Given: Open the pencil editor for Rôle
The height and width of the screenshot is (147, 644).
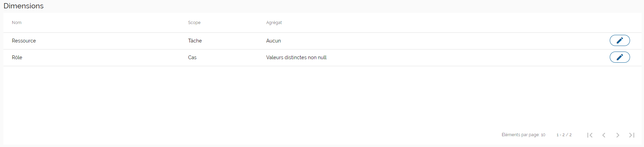Looking at the screenshot, I should pyautogui.click(x=620, y=57).
